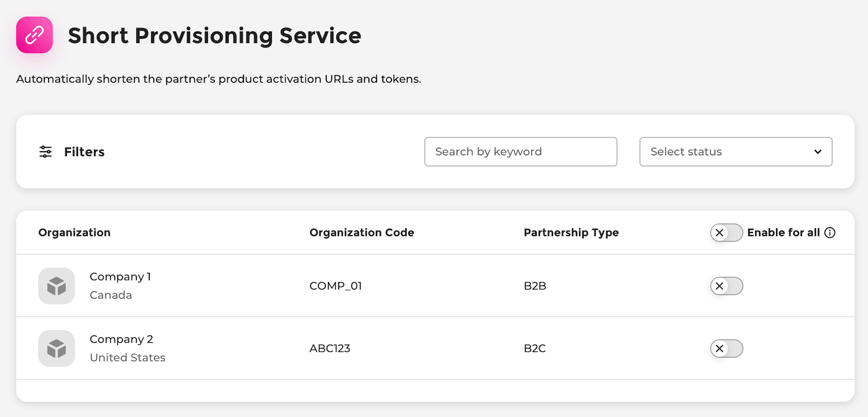Toggle the Enable for all switch
The height and width of the screenshot is (417, 868).
(x=727, y=233)
